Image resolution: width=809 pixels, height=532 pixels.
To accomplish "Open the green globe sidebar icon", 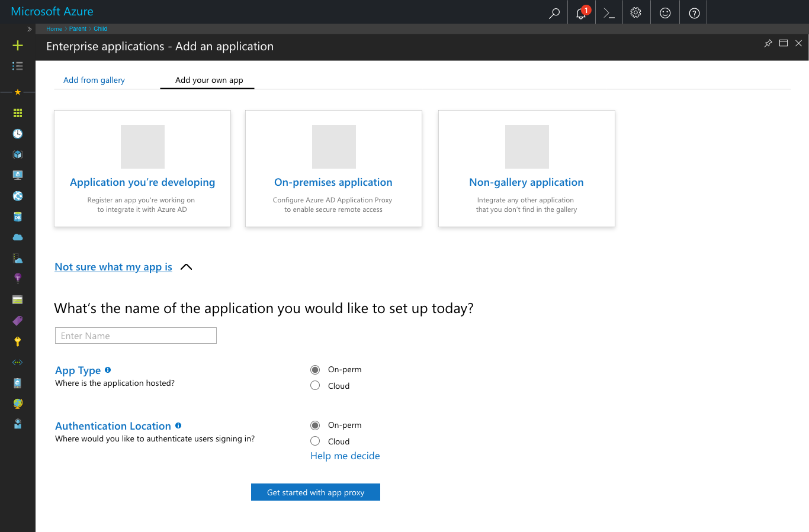I will tap(18, 404).
